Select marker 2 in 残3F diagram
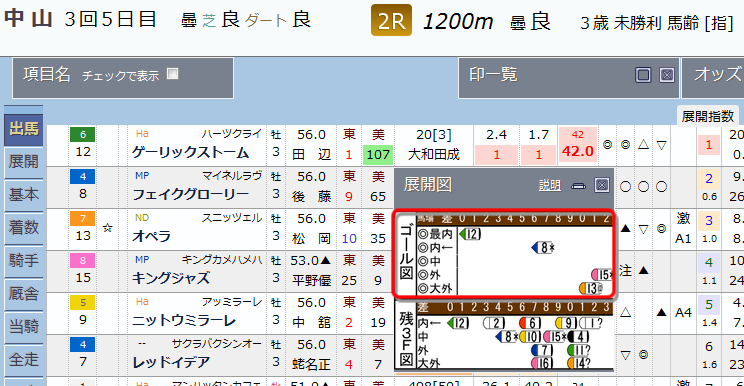The image size is (744, 386). pos(494,323)
